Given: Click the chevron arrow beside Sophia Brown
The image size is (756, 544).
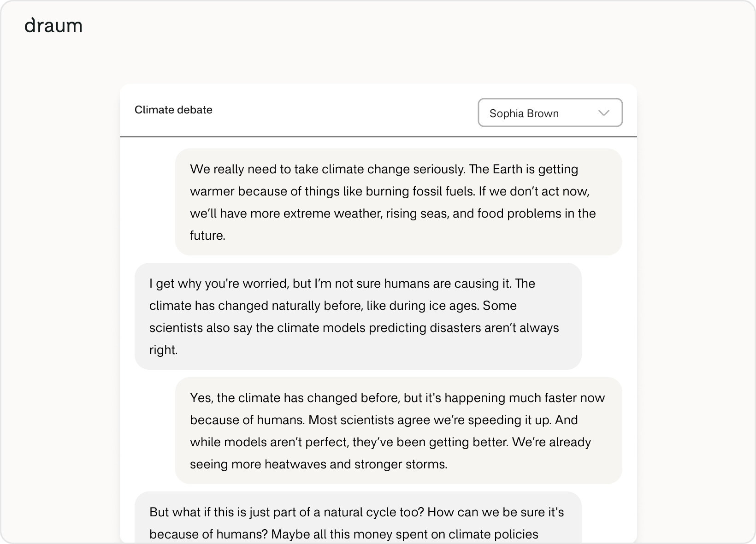Looking at the screenshot, I should [x=603, y=113].
